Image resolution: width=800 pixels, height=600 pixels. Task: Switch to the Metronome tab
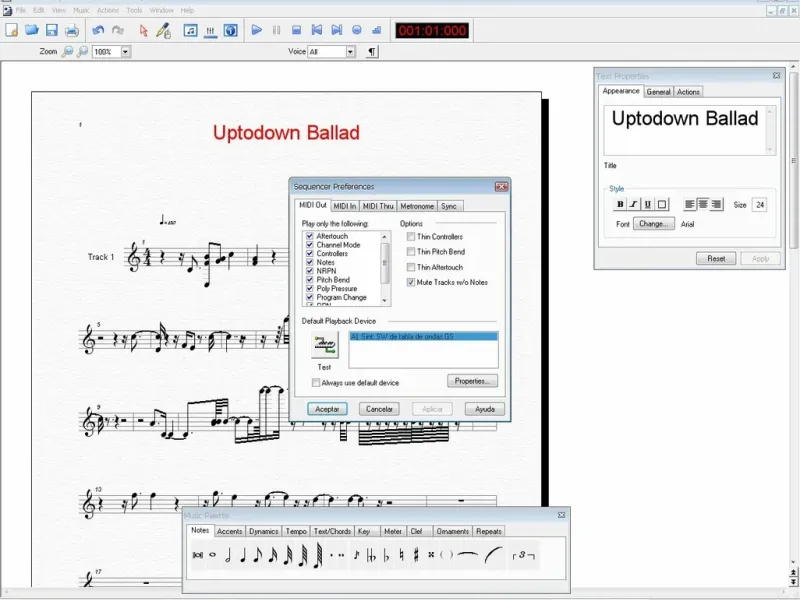(x=417, y=206)
